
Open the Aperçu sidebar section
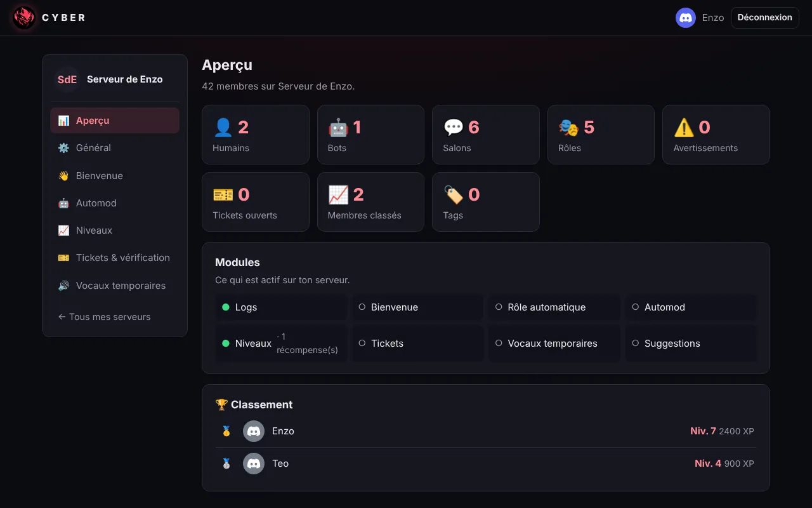click(115, 121)
